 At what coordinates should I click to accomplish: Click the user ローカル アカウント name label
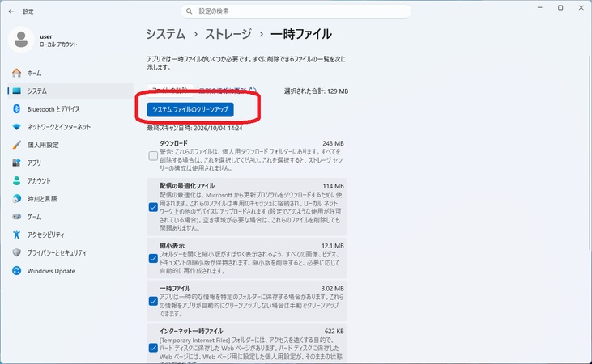tap(58, 40)
